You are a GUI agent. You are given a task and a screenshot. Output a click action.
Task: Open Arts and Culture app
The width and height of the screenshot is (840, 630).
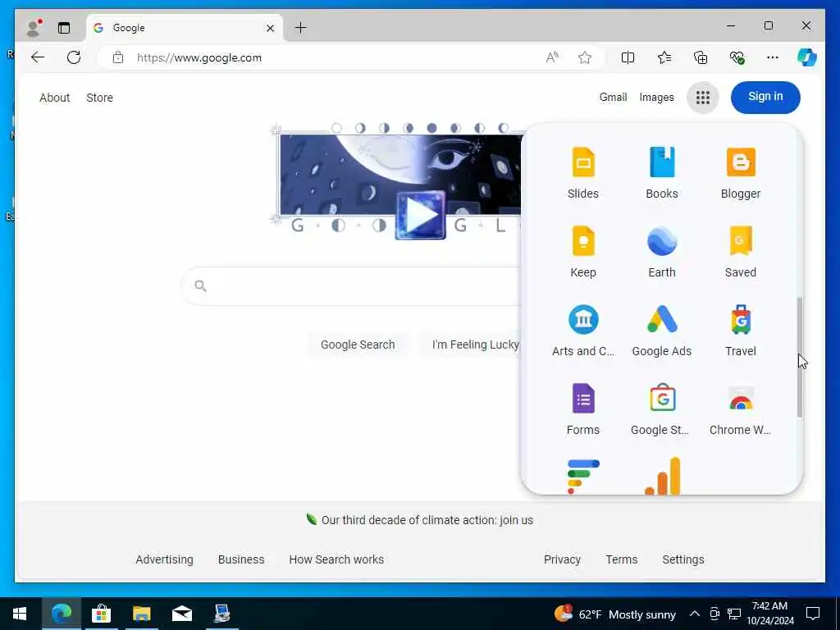click(x=583, y=330)
